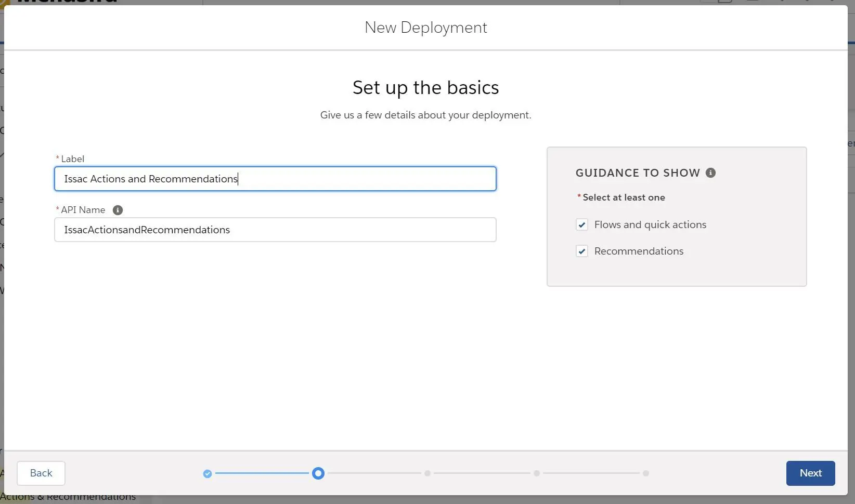
Task: Click the 'GUIDANCE TO SHOW' heading text
Action: click(x=638, y=173)
